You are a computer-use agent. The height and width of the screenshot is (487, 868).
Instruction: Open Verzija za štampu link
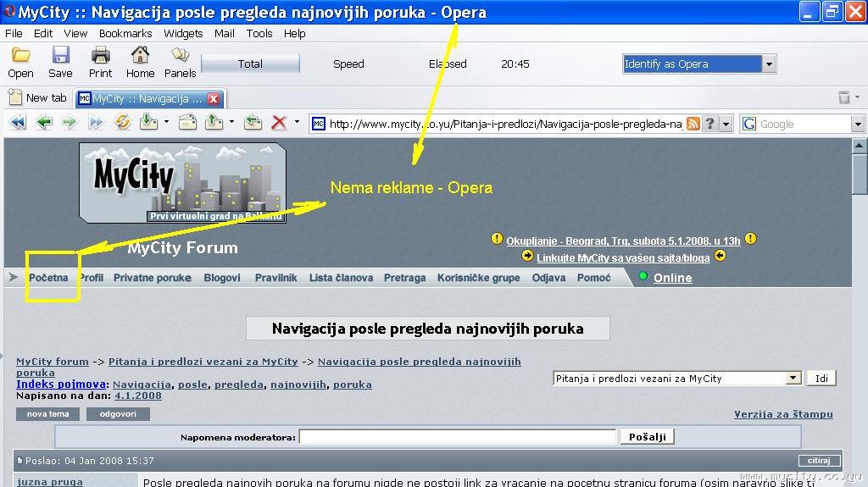783,414
